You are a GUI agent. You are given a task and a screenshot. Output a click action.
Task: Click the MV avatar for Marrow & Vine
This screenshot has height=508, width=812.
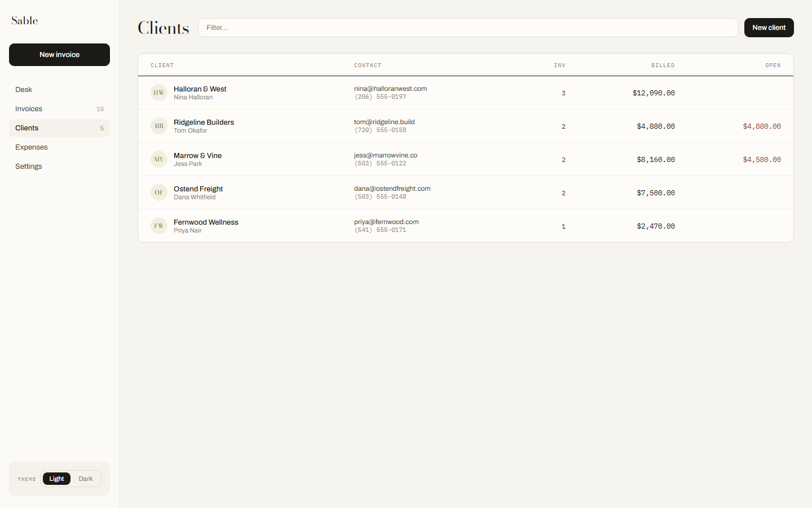click(x=159, y=159)
